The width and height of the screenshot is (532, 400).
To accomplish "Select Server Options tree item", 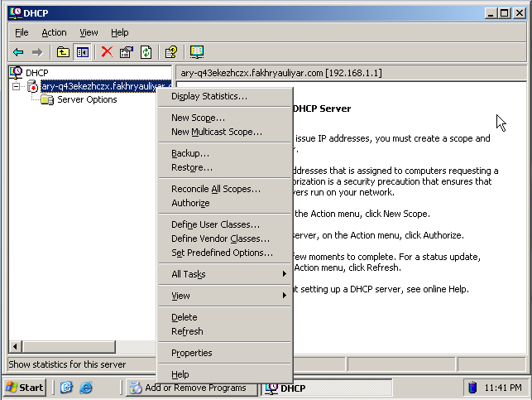I will (x=87, y=100).
